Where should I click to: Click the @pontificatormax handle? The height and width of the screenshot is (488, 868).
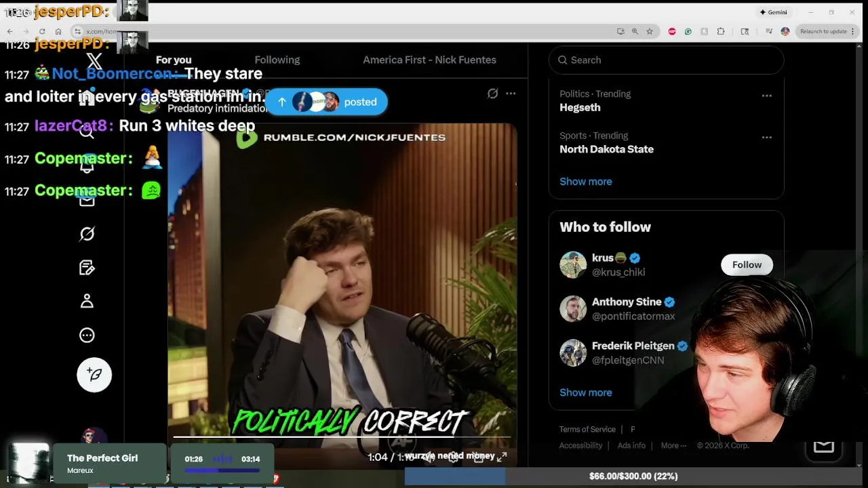[x=633, y=317]
